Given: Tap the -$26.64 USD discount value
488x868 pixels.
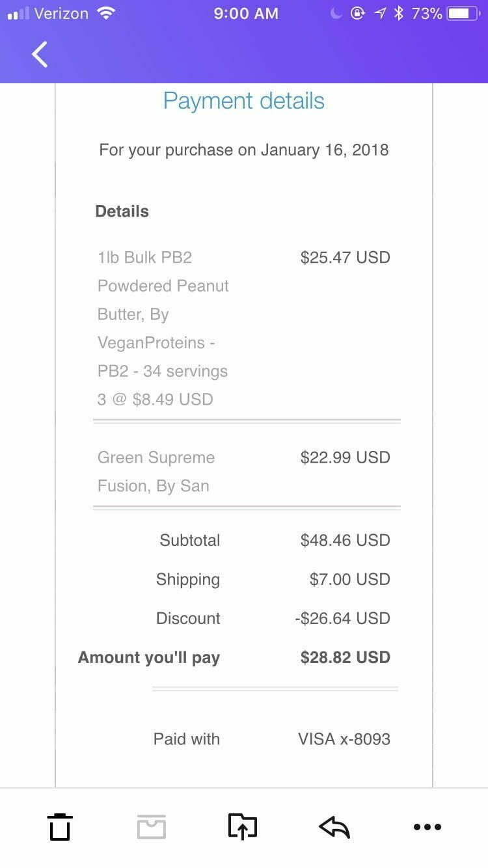Looking at the screenshot, I should pos(342,618).
